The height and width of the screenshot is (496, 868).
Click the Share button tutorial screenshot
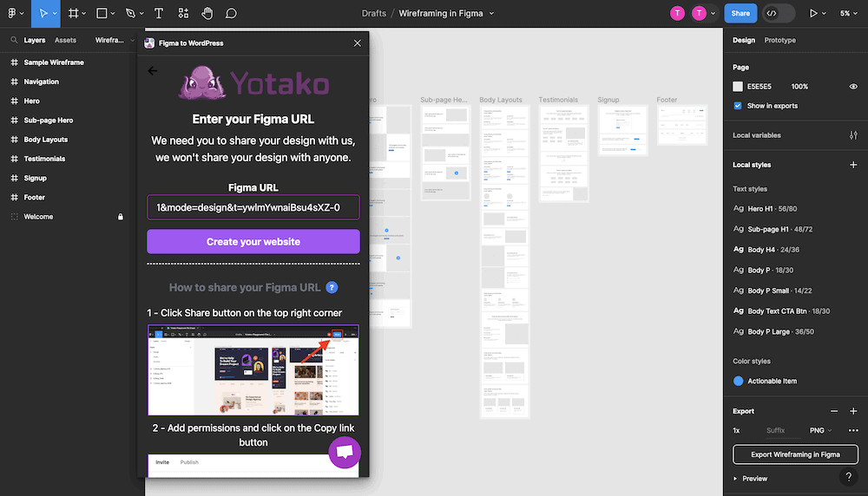coord(253,370)
